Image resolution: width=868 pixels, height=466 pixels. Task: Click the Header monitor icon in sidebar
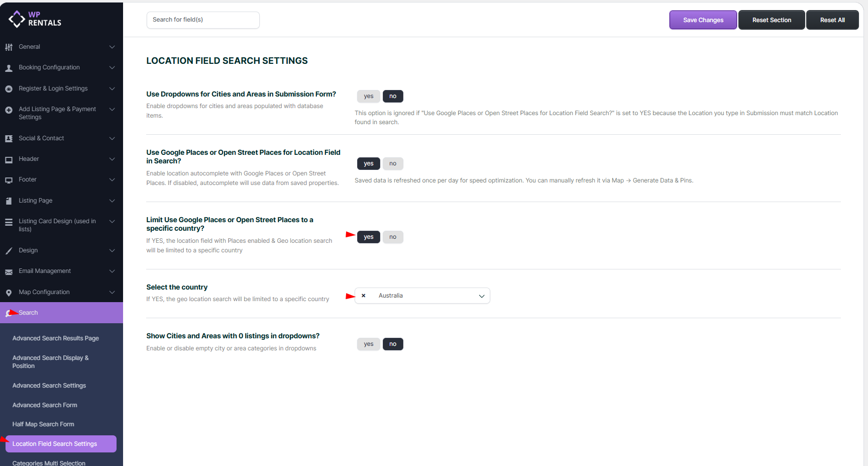(x=9, y=160)
